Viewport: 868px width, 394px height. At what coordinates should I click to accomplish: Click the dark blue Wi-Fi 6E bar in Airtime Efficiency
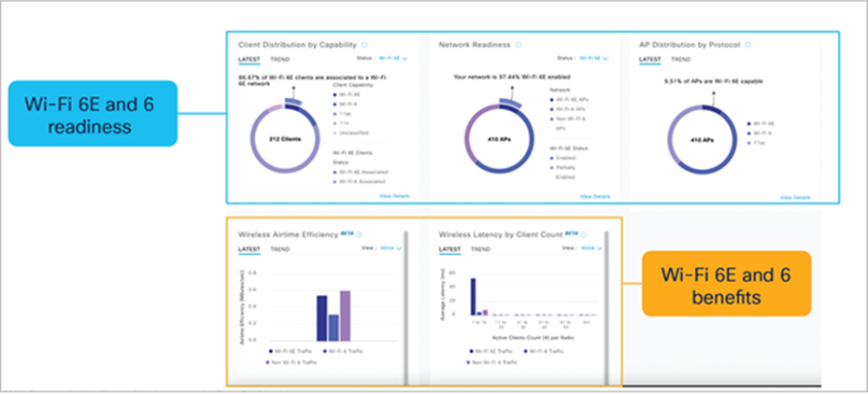(x=321, y=318)
